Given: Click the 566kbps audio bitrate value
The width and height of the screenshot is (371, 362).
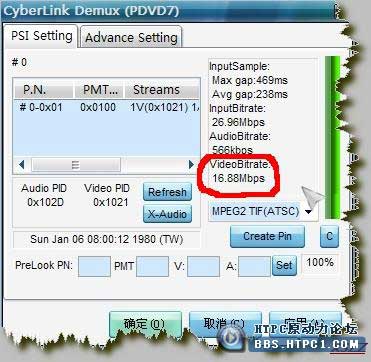Looking at the screenshot, I should [232, 150].
